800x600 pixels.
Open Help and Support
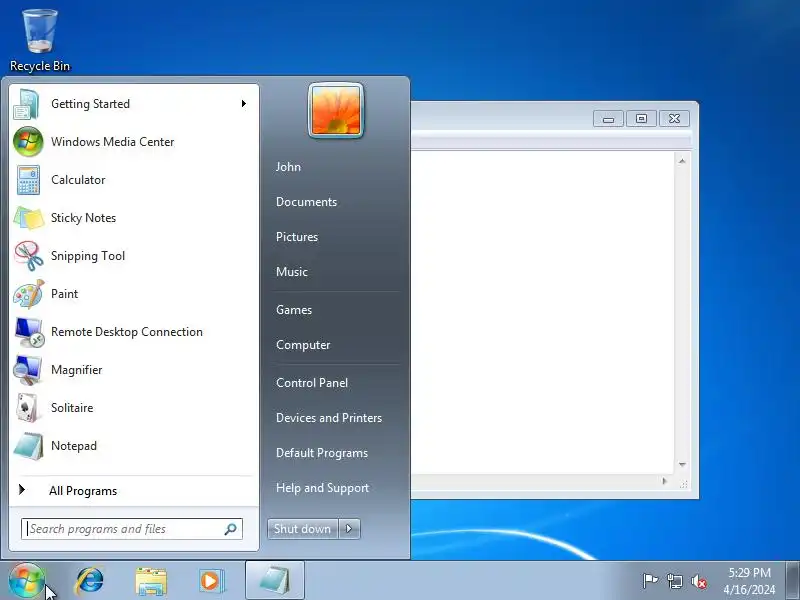(322, 488)
